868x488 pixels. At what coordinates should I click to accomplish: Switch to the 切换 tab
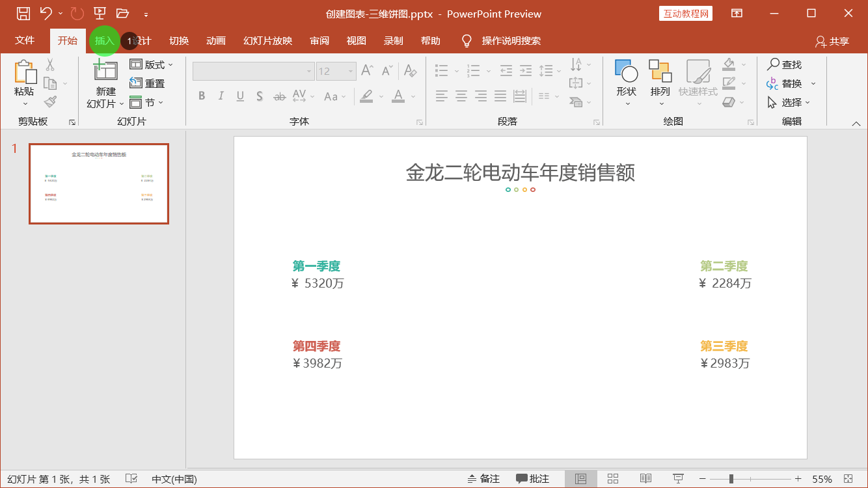179,40
